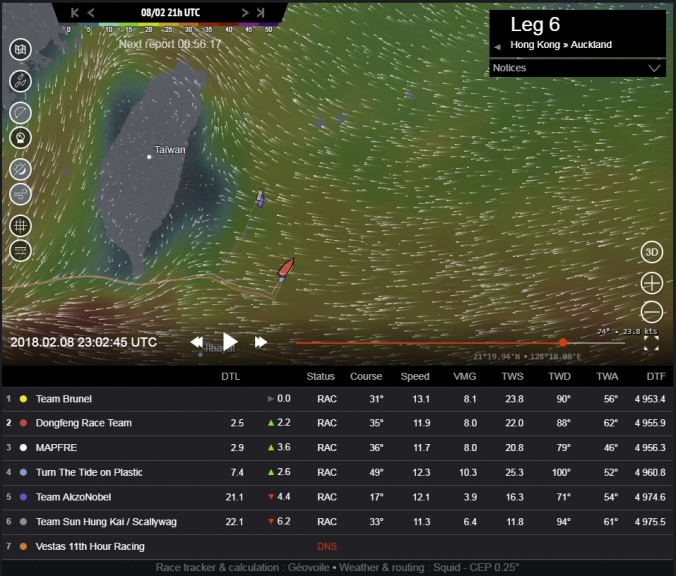676x576 pixels.
Task: Select Dongfeng Race Team red dot
Action: click(23, 423)
